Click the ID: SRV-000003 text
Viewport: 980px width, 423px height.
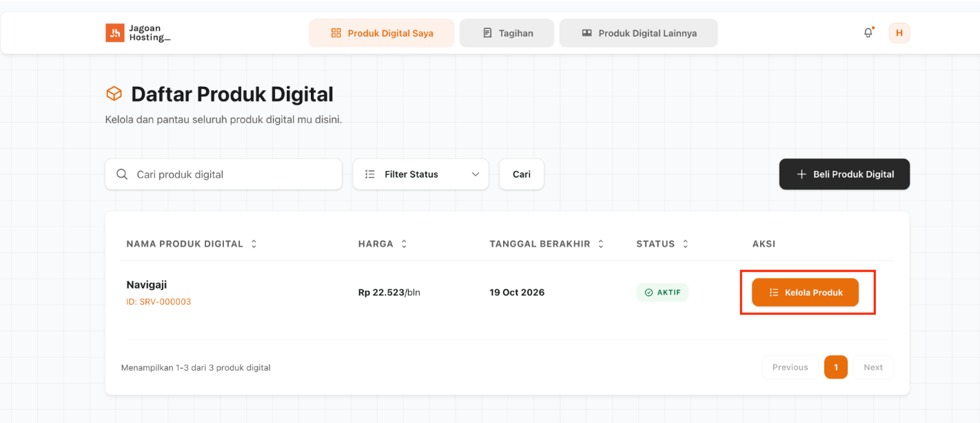[x=159, y=302]
